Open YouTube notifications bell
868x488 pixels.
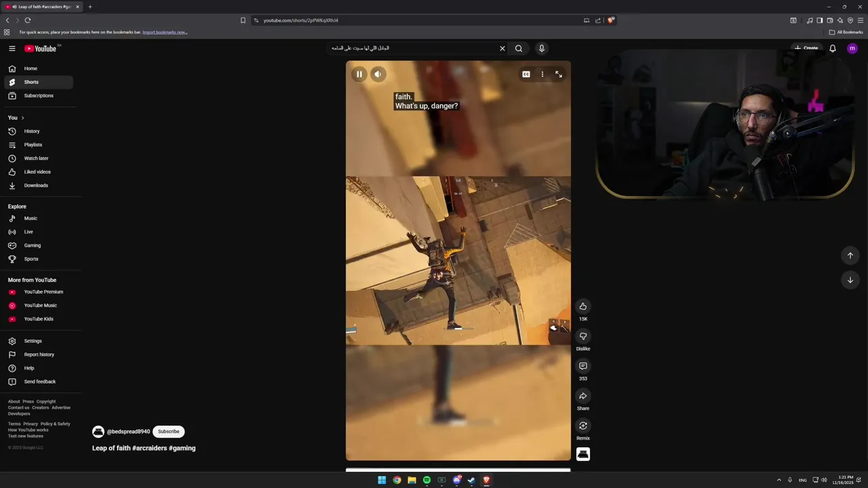[x=833, y=48]
